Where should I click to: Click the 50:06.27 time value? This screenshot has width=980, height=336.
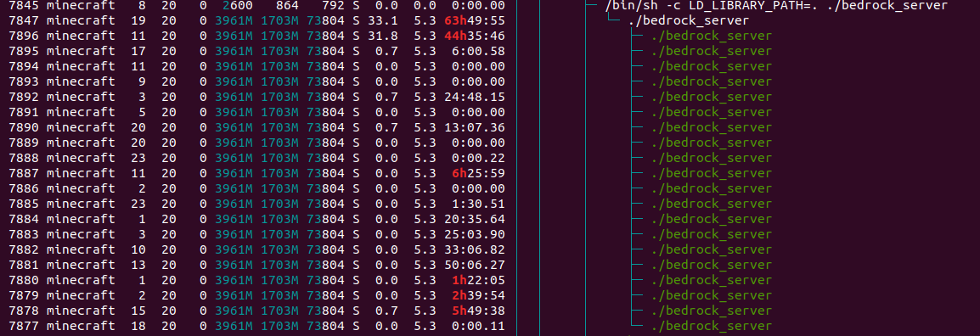point(475,265)
